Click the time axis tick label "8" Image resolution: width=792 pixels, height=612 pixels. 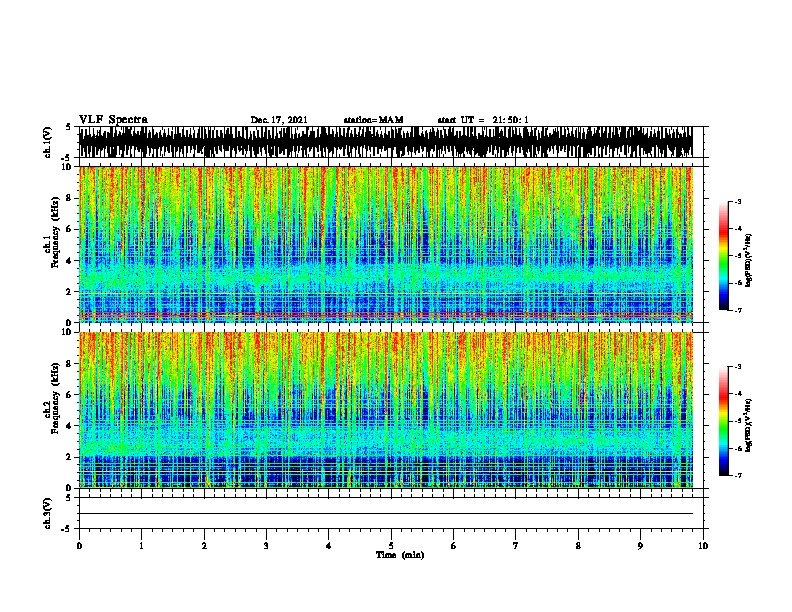(578, 546)
